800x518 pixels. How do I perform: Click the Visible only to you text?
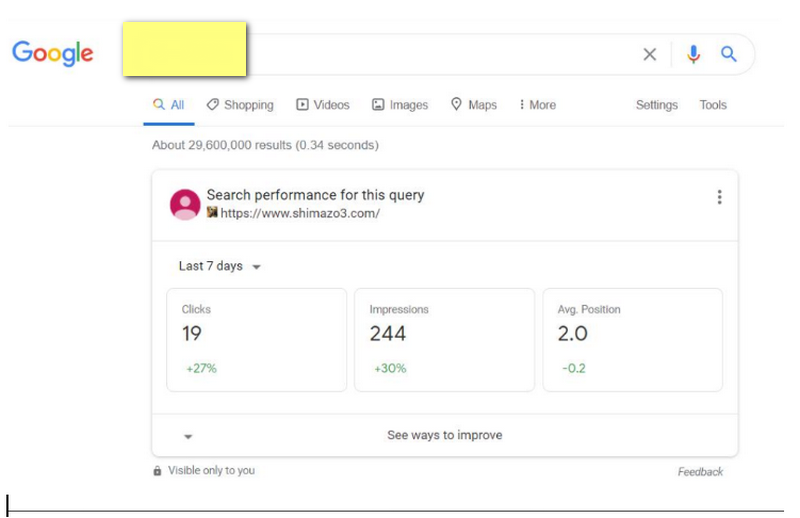click(211, 471)
